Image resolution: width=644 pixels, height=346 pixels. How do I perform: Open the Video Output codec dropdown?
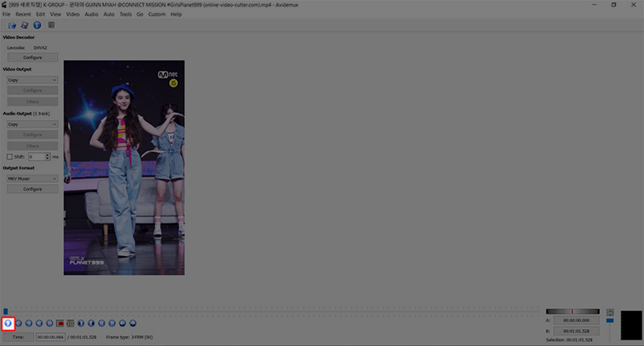tap(32, 80)
